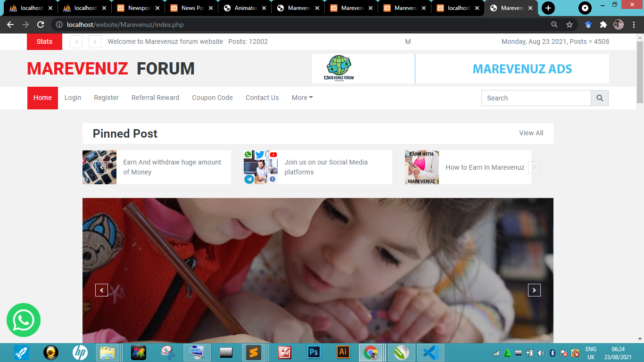Bookmark this page with the star icon
The width and height of the screenshot is (644, 362).
point(570,25)
